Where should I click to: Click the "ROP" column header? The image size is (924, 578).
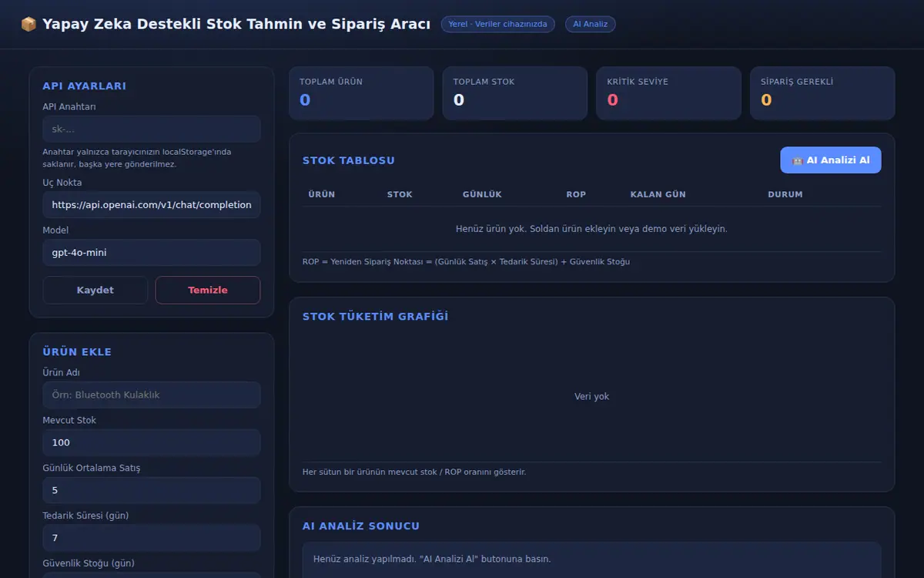(x=576, y=195)
